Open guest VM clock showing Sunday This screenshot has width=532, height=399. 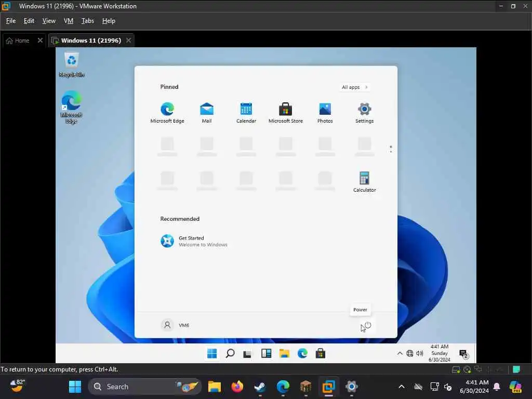click(x=440, y=353)
